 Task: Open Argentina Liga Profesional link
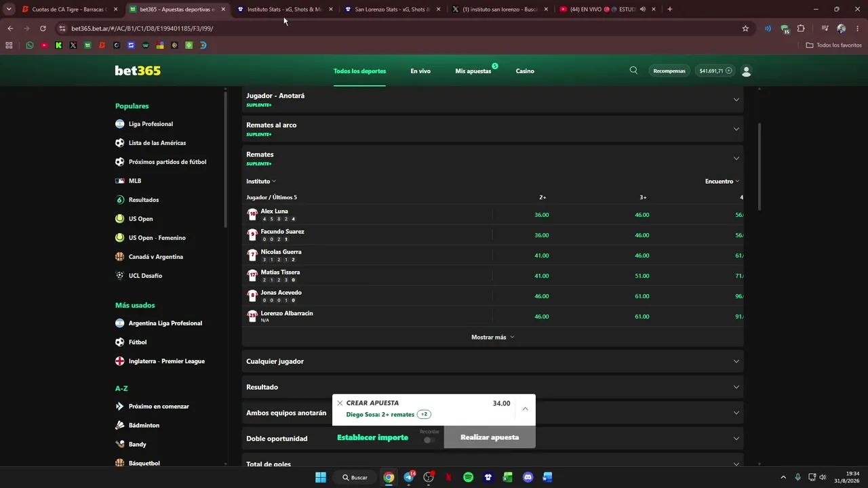[x=165, y=323]
